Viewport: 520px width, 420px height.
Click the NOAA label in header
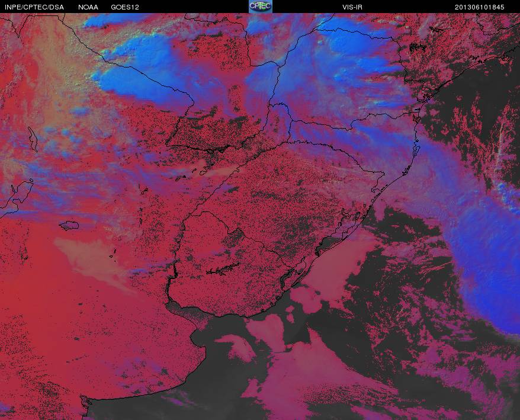(88, 7)
